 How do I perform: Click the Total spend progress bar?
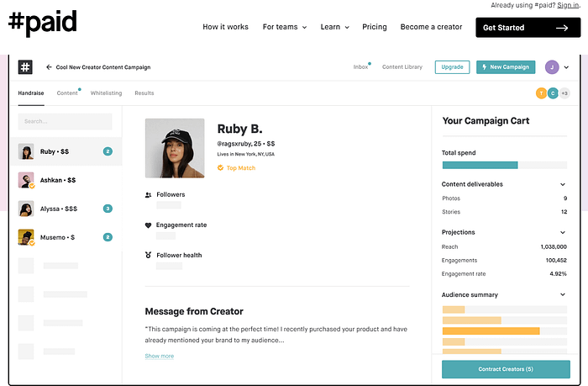(x=504, y=165)
